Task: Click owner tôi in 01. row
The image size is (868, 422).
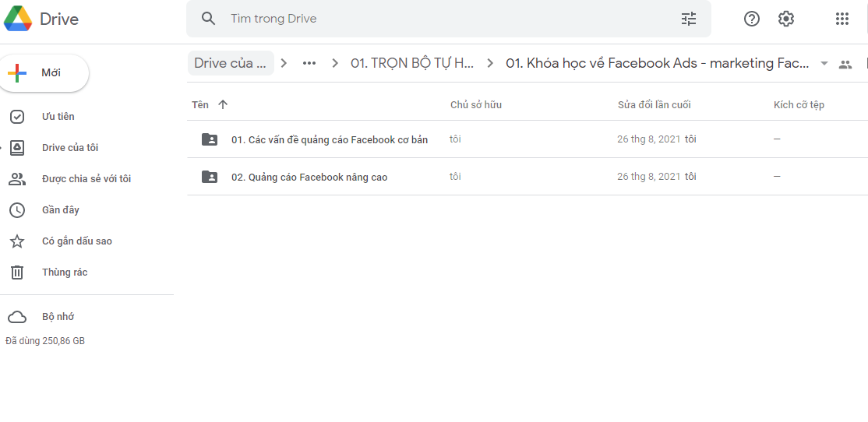Action: [455, 139]
